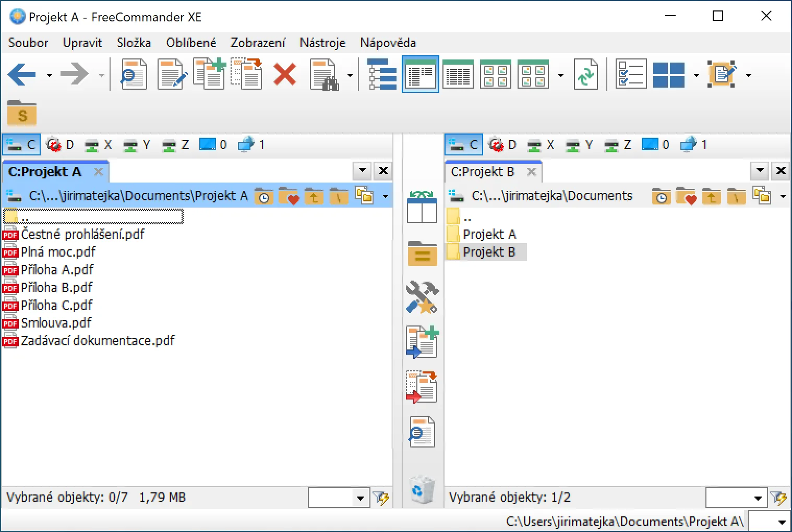Image resolution: width=792 pixels, height=532 pixels.
Task: Expand the four-squares layout dropdown arrow
Action: [696, 76]
